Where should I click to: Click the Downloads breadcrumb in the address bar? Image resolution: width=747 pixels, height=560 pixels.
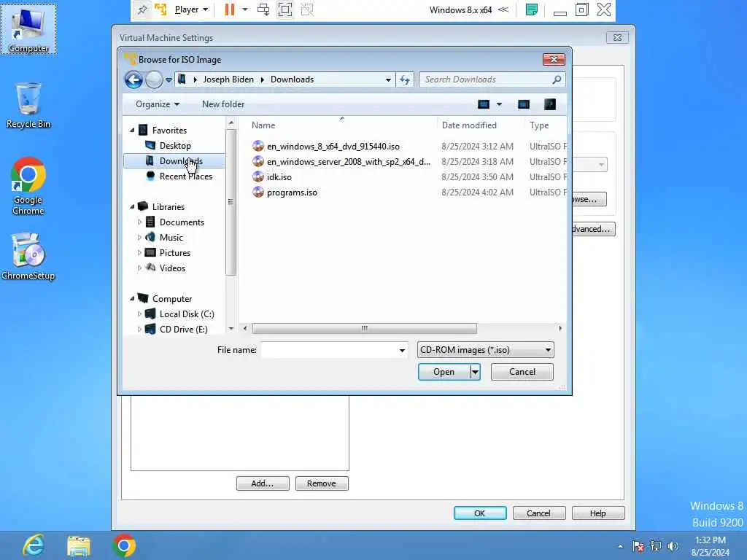pos(292,79)
